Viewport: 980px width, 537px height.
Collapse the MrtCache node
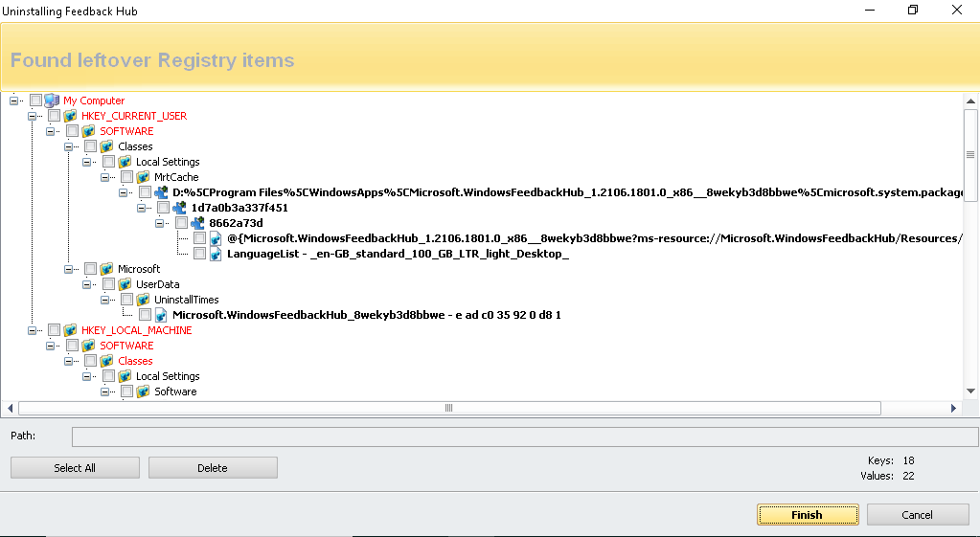click(x=104, y=177)
